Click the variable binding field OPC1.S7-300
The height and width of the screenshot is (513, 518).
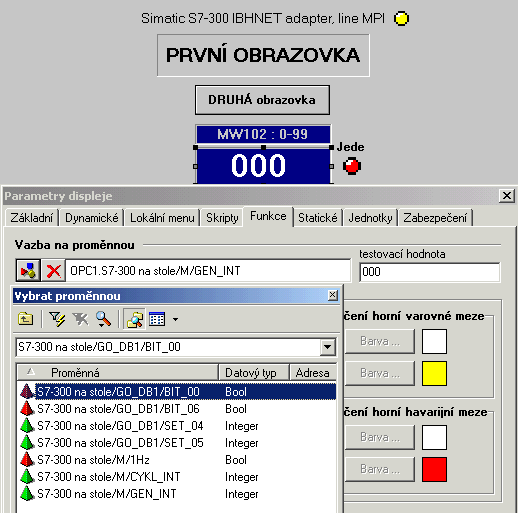click(208, 270)
